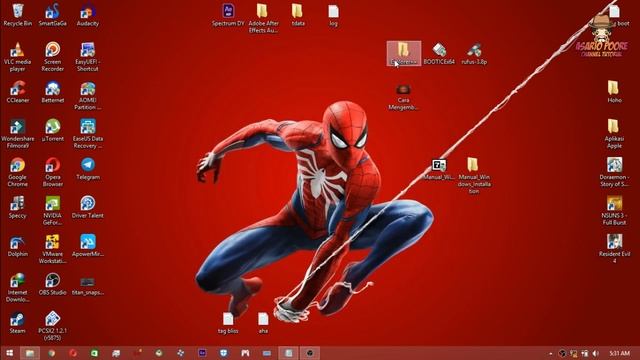The height and width of the screenshot is (360, 640).
Task: Open the Resident Evil 4 shortcut
Action: pos(614,249)
